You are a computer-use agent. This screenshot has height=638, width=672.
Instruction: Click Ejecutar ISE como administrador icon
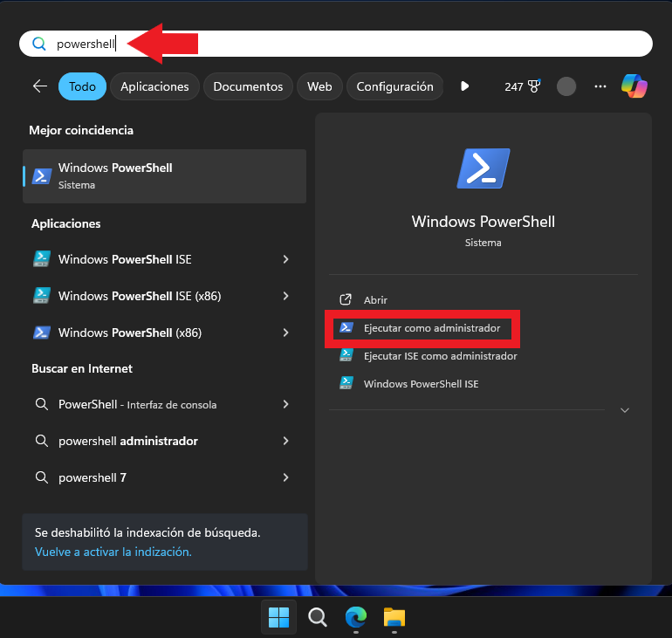click(346, 355)
